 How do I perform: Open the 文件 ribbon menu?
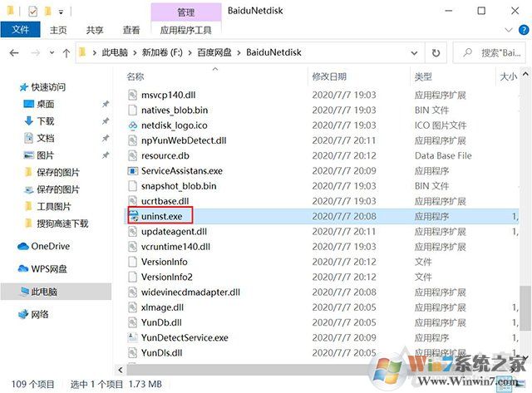tap(20, 30)
